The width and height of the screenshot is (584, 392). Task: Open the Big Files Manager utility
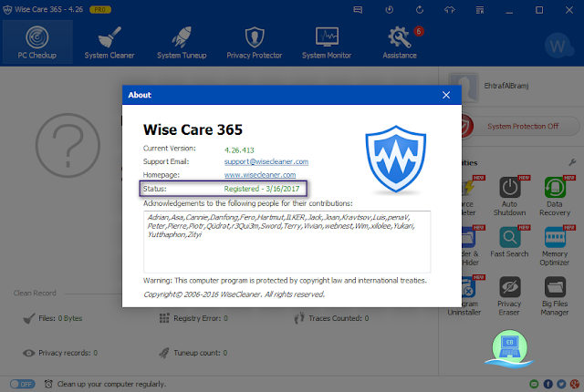(555, 296)
